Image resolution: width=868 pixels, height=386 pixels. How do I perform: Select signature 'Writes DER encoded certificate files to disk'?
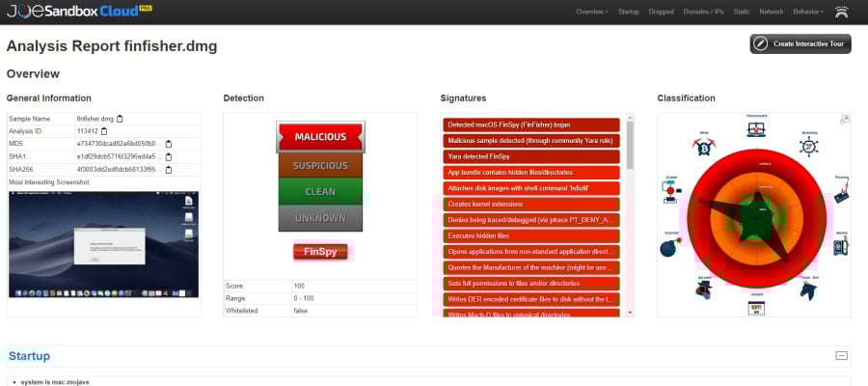(530, 299)
